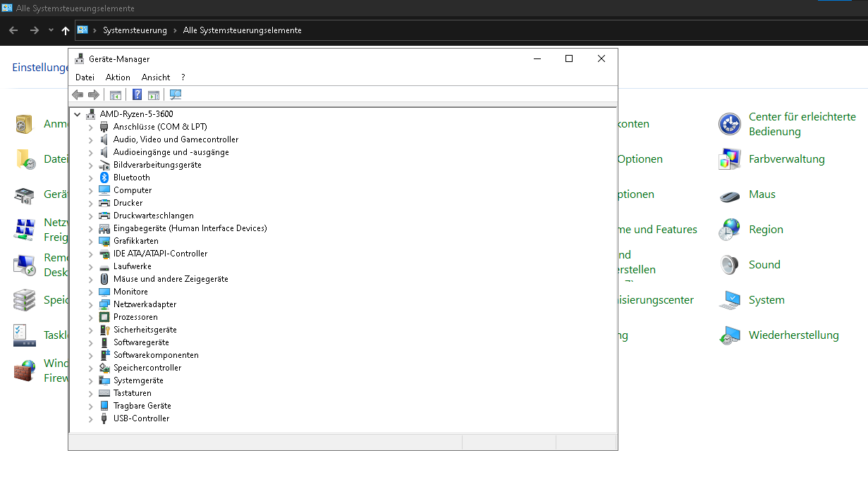
Task: Select the Tastaturen keyboard icon
Action: [104, 393]
